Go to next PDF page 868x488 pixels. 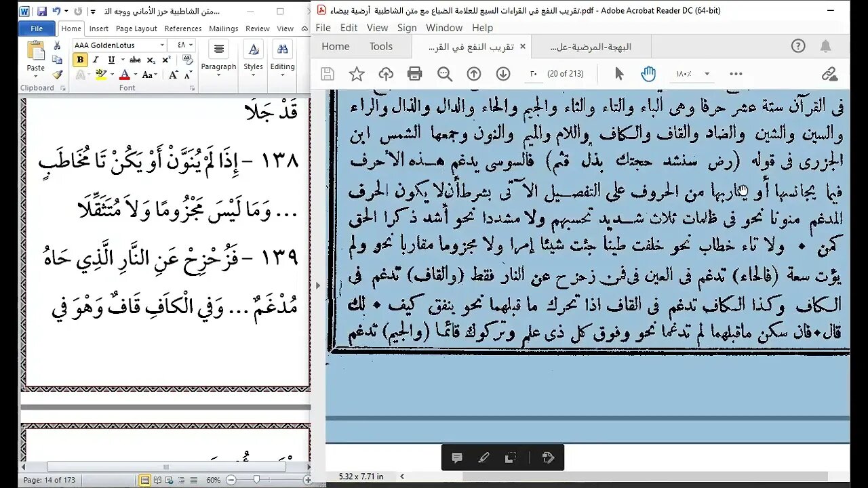click(502, 74)
